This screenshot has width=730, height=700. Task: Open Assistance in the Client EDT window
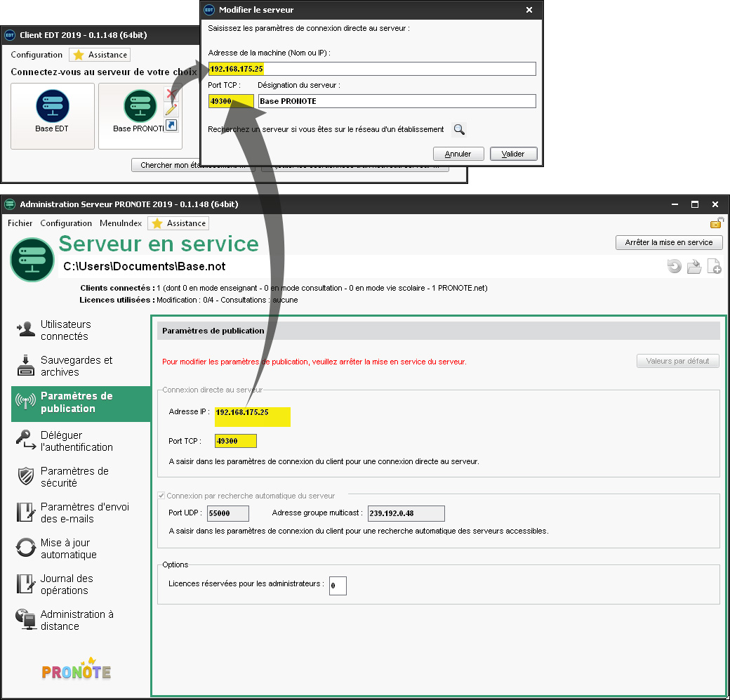pyautogui.click(x=100, y=55)
